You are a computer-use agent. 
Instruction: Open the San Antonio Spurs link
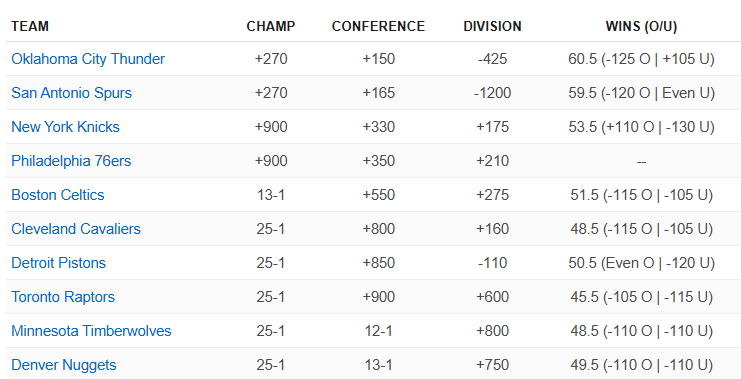pos(71,93)
